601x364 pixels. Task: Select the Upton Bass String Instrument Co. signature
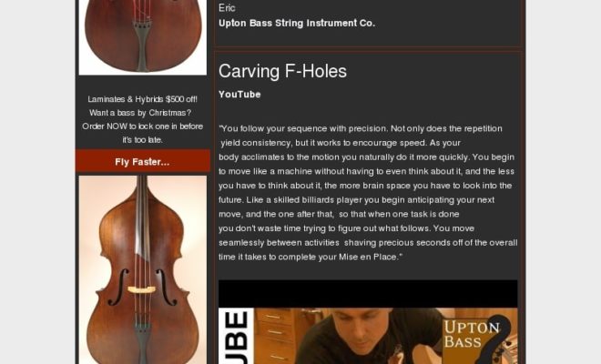coord(297,23)
